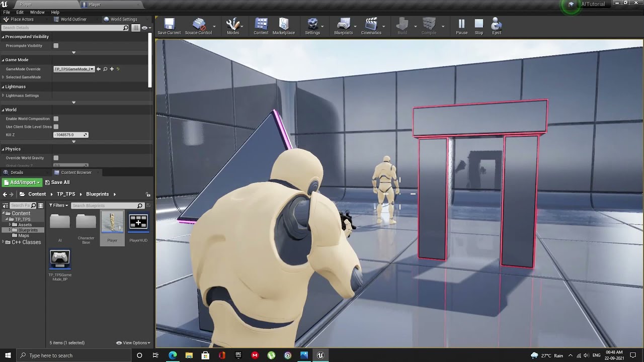Focus the Search Blueprints field
The image size is (644, 362).
(x=107, y=206)
